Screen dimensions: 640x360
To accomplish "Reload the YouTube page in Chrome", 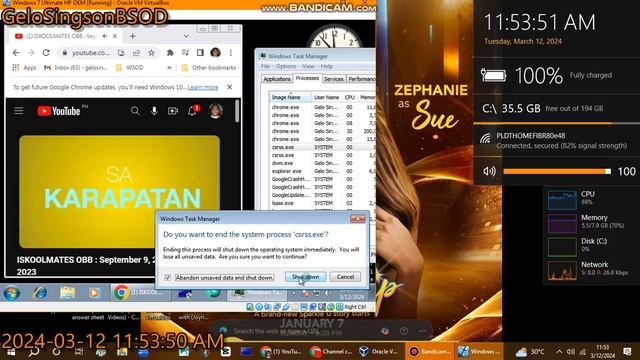I will 46,53.
